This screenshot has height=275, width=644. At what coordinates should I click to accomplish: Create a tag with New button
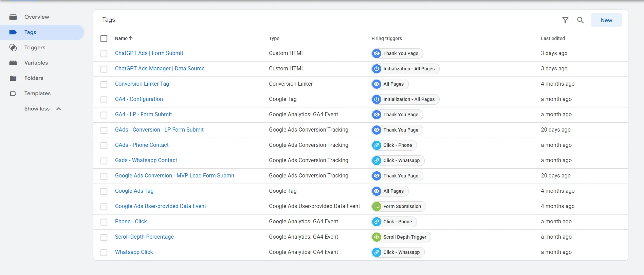[x=606, y=20]
